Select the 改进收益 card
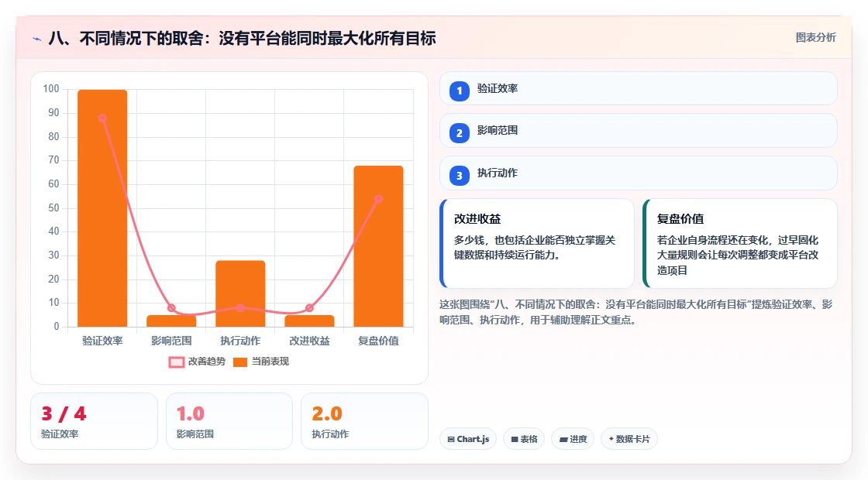This screenshot has height=480, width=868. (536, 243)
